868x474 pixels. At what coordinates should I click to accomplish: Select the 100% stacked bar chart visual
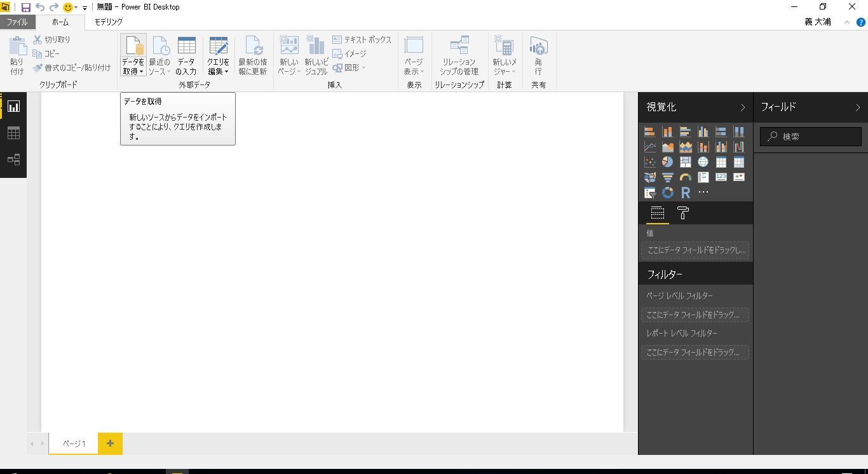721,132
